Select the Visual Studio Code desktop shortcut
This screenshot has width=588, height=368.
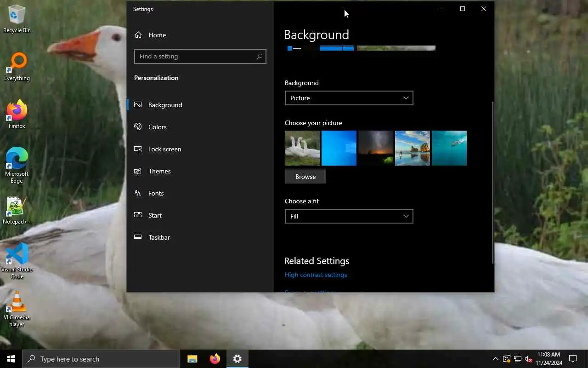tap(17, 261)
